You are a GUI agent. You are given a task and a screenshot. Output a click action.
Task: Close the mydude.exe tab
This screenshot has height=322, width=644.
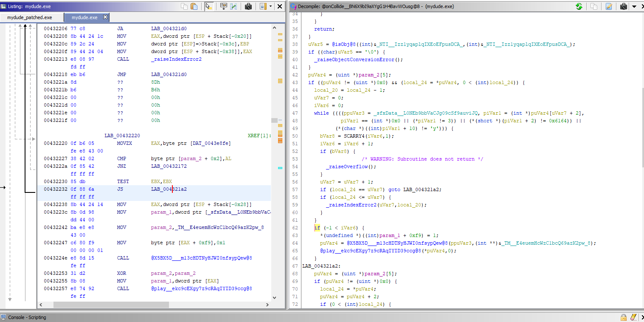click(x=105, y=17)
